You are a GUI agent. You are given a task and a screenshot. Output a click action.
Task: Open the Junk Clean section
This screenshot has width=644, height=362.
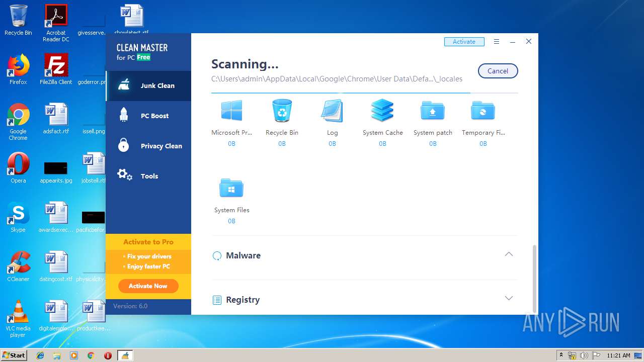click(148, 85)
